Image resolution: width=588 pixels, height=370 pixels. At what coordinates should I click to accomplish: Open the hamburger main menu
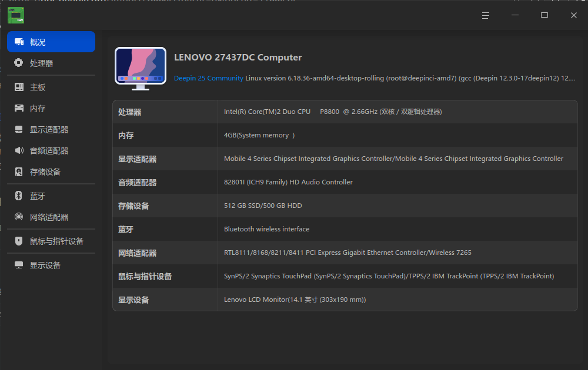click(486, 15)
